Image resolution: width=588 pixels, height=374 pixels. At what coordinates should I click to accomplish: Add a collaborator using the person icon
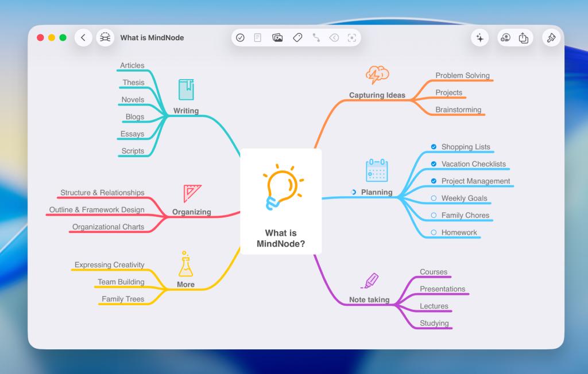[506, 37]
